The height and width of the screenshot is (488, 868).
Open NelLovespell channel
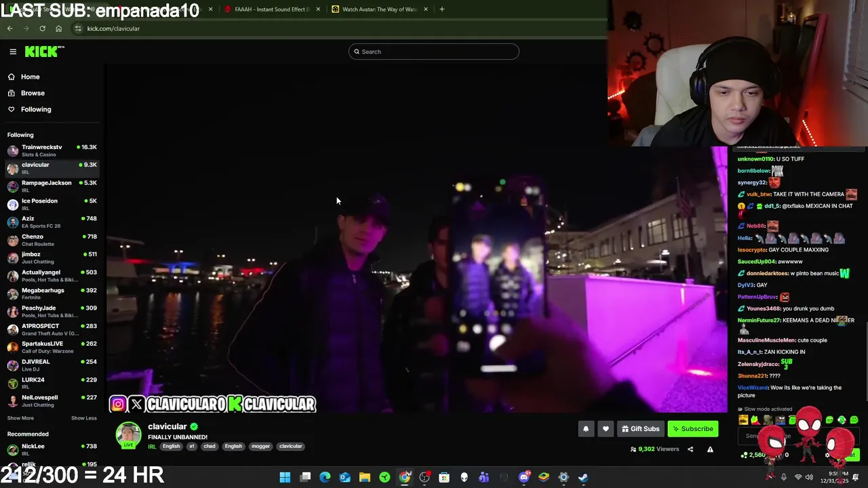point(52,401)
